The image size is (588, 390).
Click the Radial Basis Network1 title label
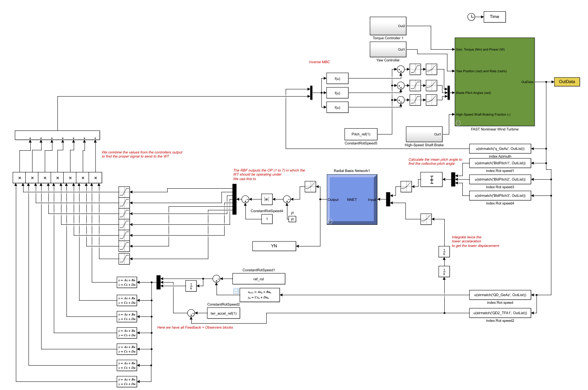(352, 171)
